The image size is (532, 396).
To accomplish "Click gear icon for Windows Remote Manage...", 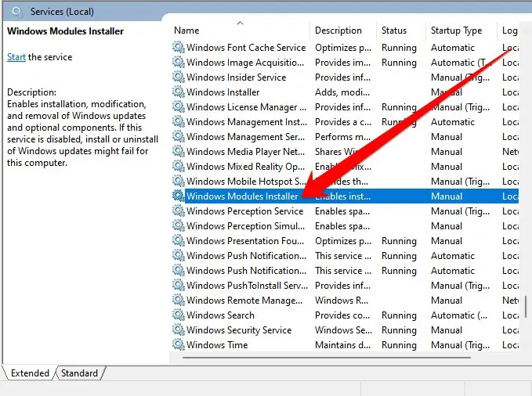I will [x=178, y=301].
